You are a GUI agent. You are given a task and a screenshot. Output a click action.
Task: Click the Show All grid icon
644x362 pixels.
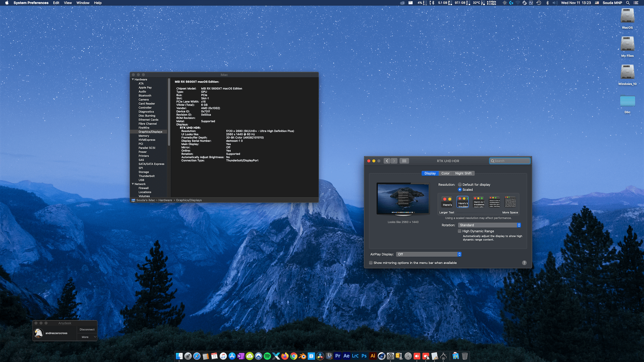click(x=404, y=161)
